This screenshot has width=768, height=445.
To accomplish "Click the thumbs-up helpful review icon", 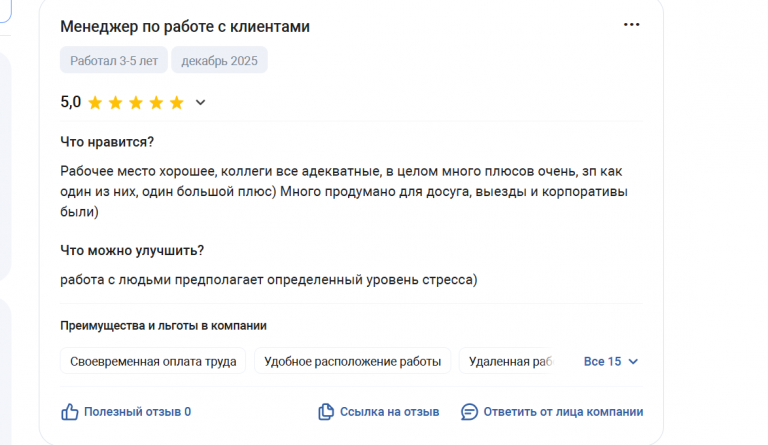I will 70,412.
